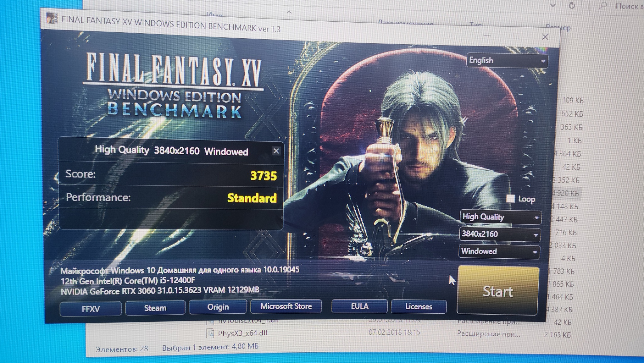The image size is (644, 363).
Task: Open the English language dropdown
Action: pyautogui.click(x=507, y=60)
